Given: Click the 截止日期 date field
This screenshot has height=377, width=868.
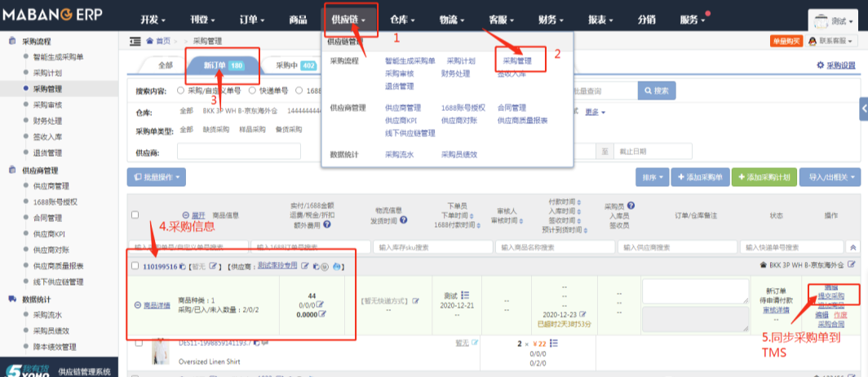Looking at the screenshot, I should pyautogui.click(x=653, y=151).
